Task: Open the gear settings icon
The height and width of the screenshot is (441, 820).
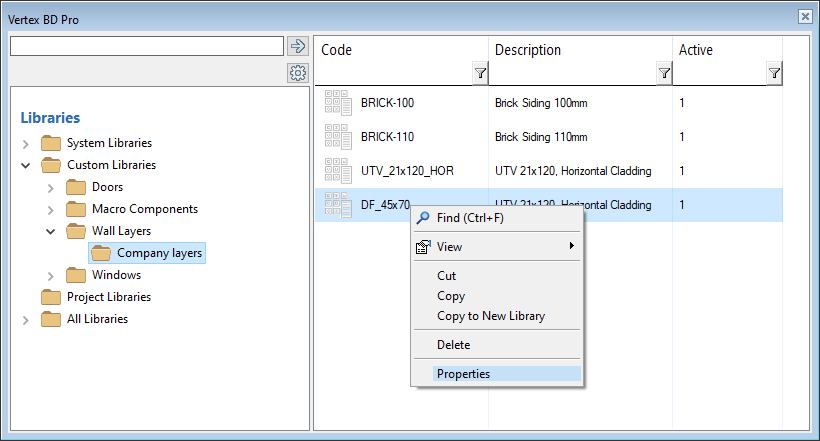Action: coord(297,73)
